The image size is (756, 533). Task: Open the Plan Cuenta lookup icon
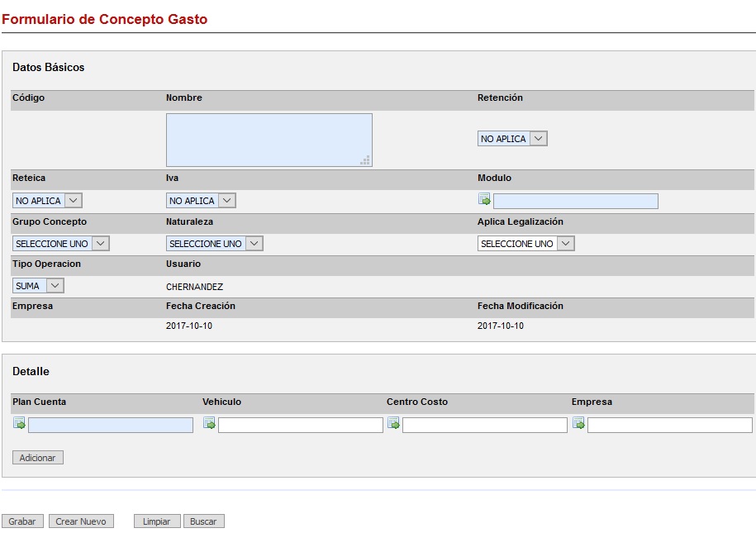[19, 424]
